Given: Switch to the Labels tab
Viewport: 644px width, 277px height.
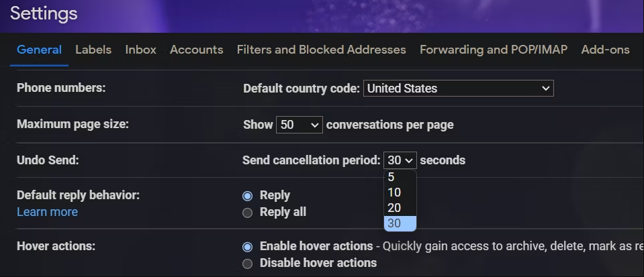Looking at the screenshot, I should coord(93,50).
